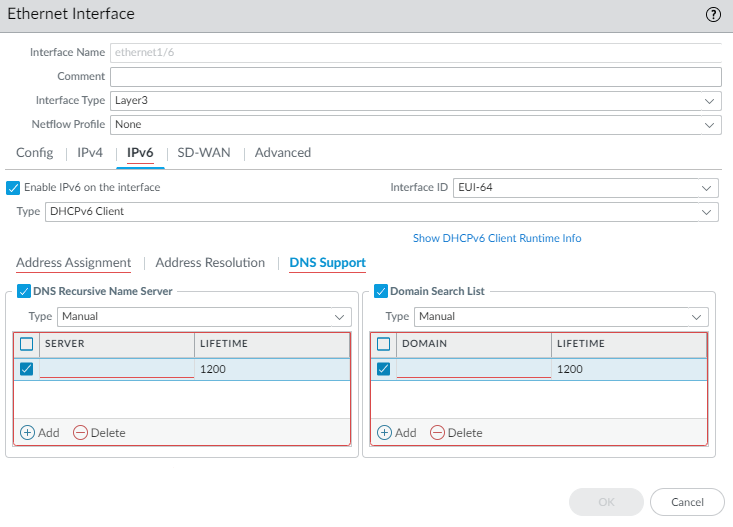
Task: Open the Interface ID EUI-64 dropdown
Action: (x=585, y=187)
